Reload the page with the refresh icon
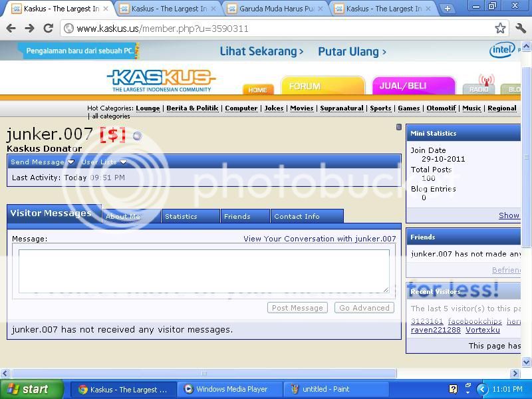The height and width of the screenshot is (399, 532). coord(49,28)
